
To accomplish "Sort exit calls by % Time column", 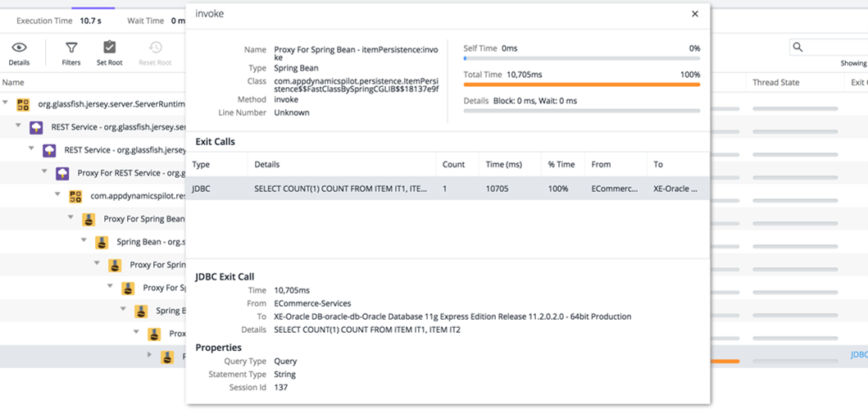I will click(562, 165).
